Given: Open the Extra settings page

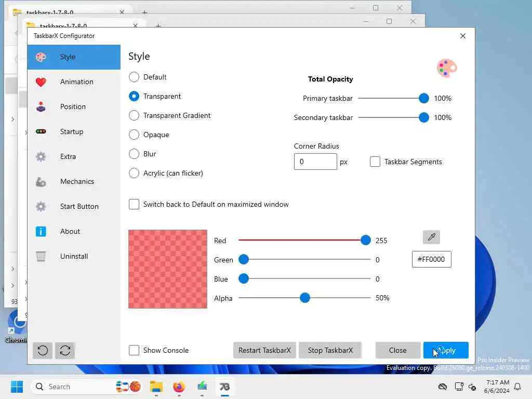Looking at the screenshot, I should pos(74,157).
